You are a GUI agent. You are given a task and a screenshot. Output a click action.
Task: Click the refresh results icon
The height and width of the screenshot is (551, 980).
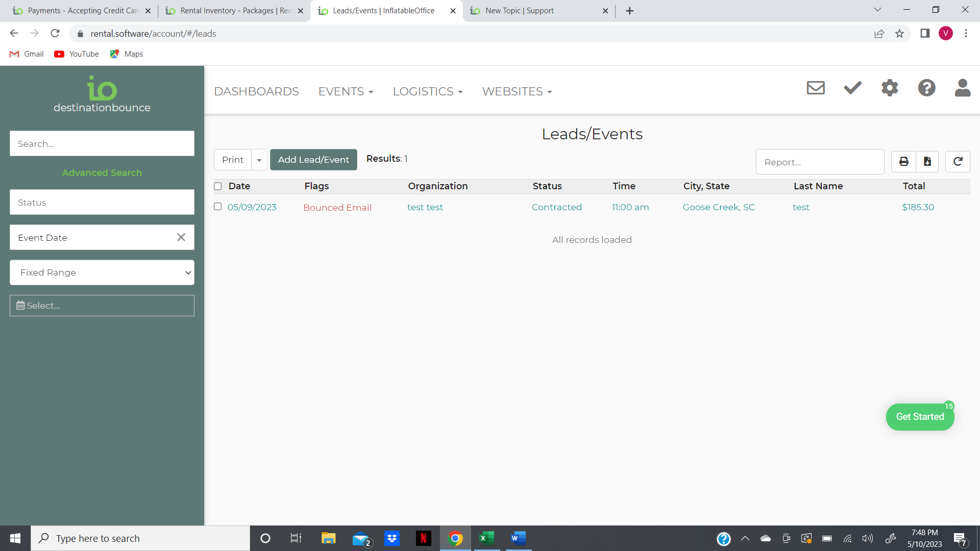958,162
